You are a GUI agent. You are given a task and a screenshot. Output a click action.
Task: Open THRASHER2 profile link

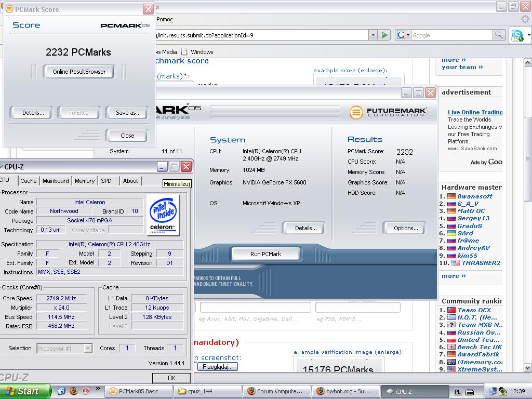point(481,262)
